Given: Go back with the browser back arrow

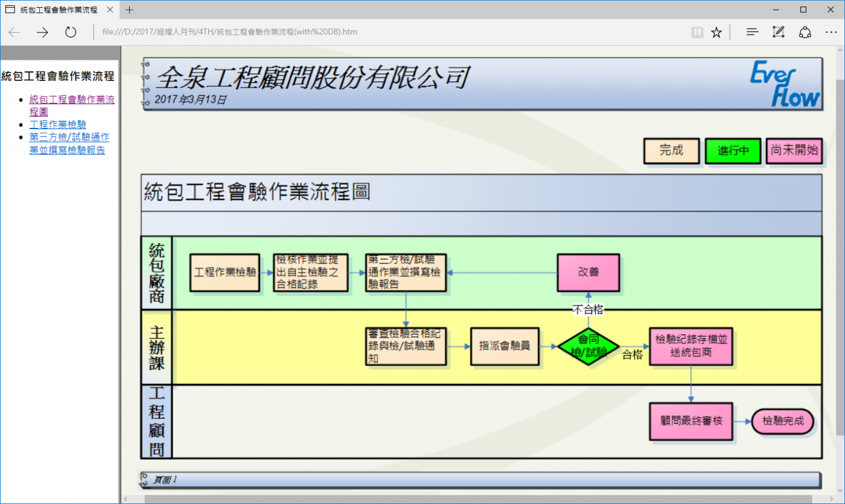Looking at the screenshot, I should click(14, 32).
